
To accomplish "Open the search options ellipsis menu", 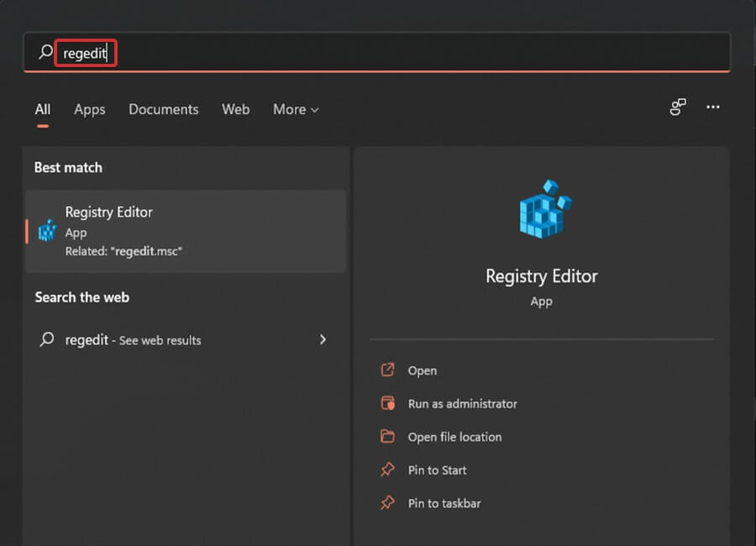I will point(713,108).
